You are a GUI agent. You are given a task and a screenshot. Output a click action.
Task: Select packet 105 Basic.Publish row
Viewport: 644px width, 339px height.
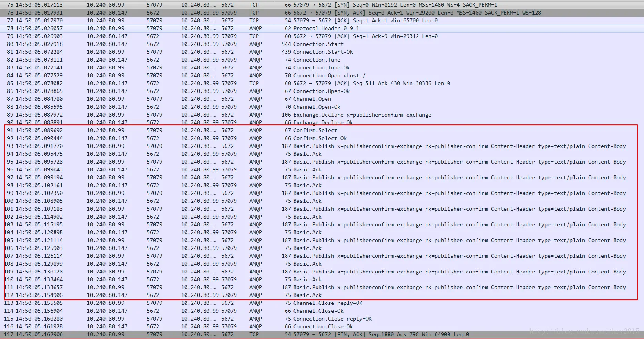322,240
